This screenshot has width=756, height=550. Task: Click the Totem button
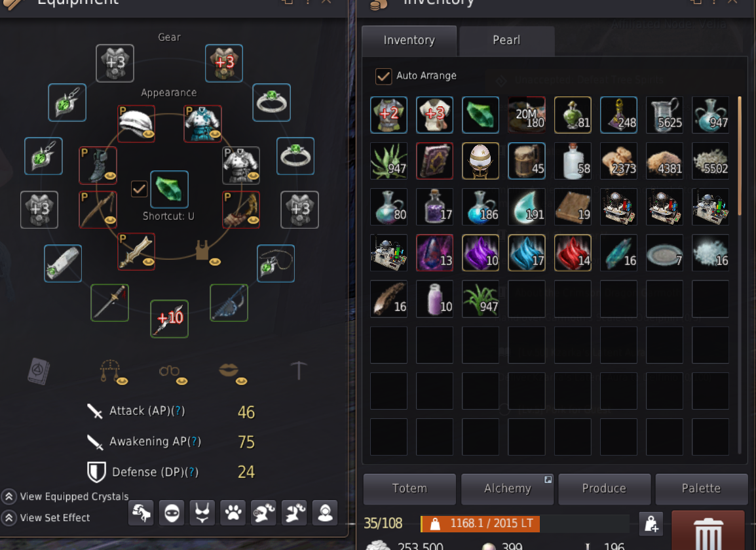409,489
